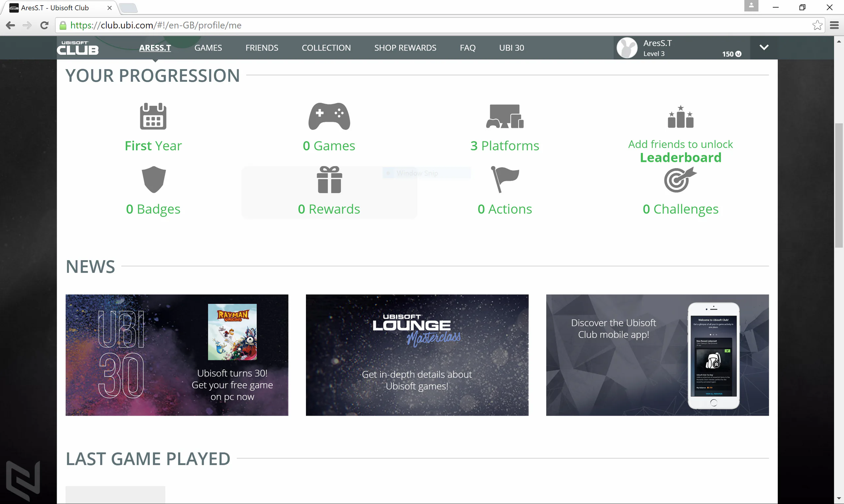Viewport: 844px width, 504px height.
Task: View the 3 Platforms link
Action: point(505,146)
